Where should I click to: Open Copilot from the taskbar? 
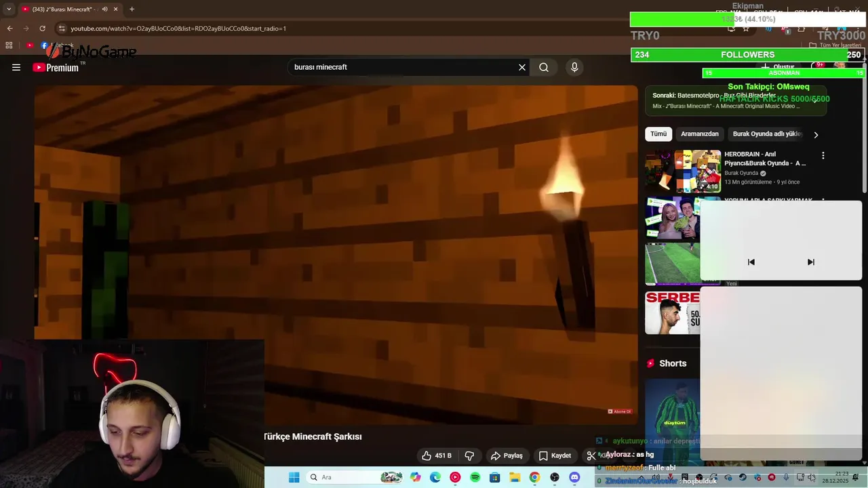[416, 477]
